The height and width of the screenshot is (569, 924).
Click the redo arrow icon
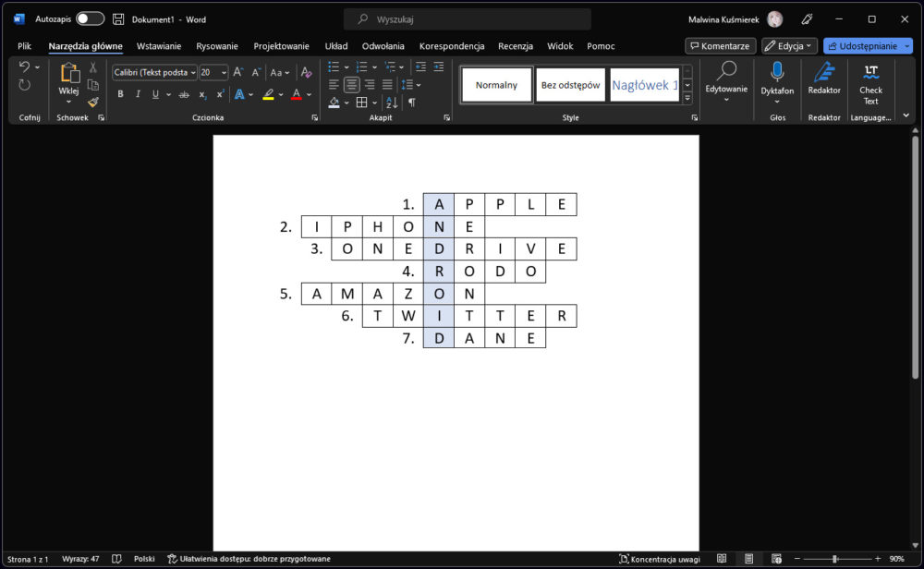(24, 85)
